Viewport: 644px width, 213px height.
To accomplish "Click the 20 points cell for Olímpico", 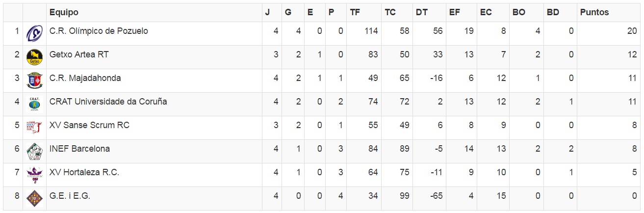I will (632, 31).
